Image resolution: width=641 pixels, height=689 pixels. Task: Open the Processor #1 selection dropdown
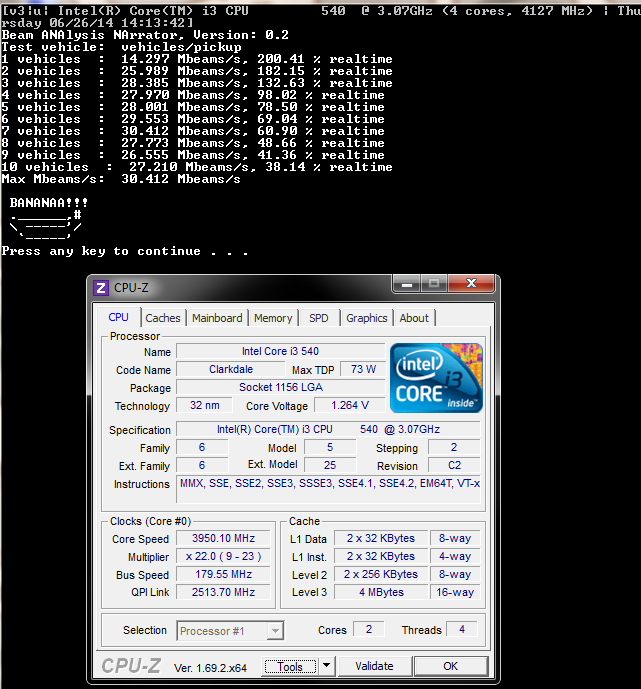point(230,631)
